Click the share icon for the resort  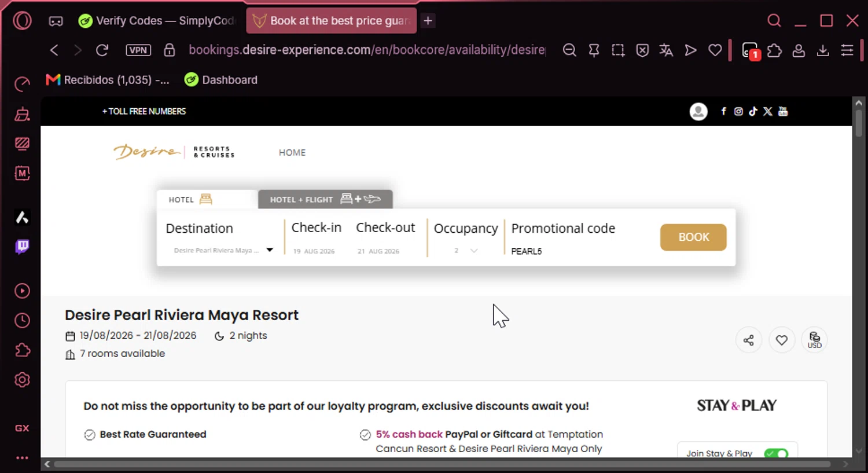pyautogui.click(x=748, y=340)
